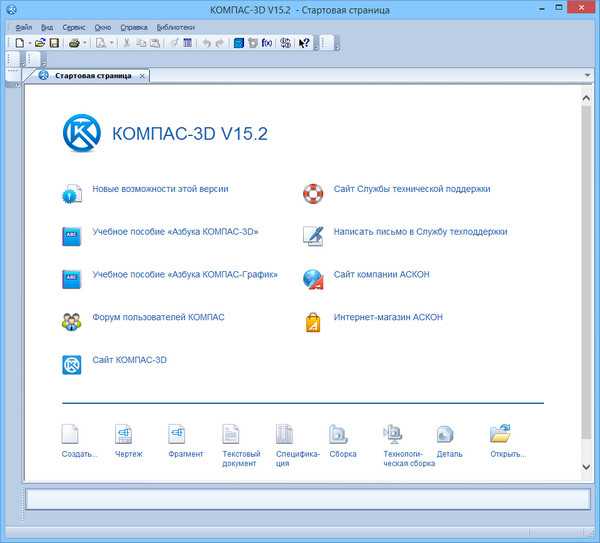600x543 pixels.
Task: Expand the print preview dropdown arrow
Action: point(110,43)
